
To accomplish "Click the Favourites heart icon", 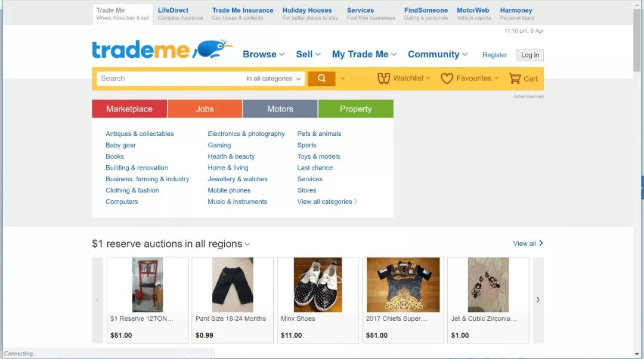I will coord(447,79).
